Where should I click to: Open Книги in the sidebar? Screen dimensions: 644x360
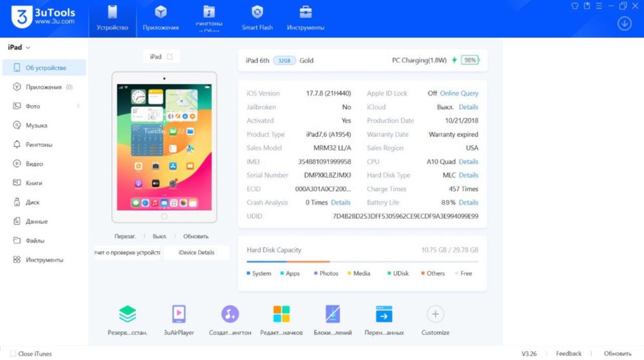pos(44,183)
